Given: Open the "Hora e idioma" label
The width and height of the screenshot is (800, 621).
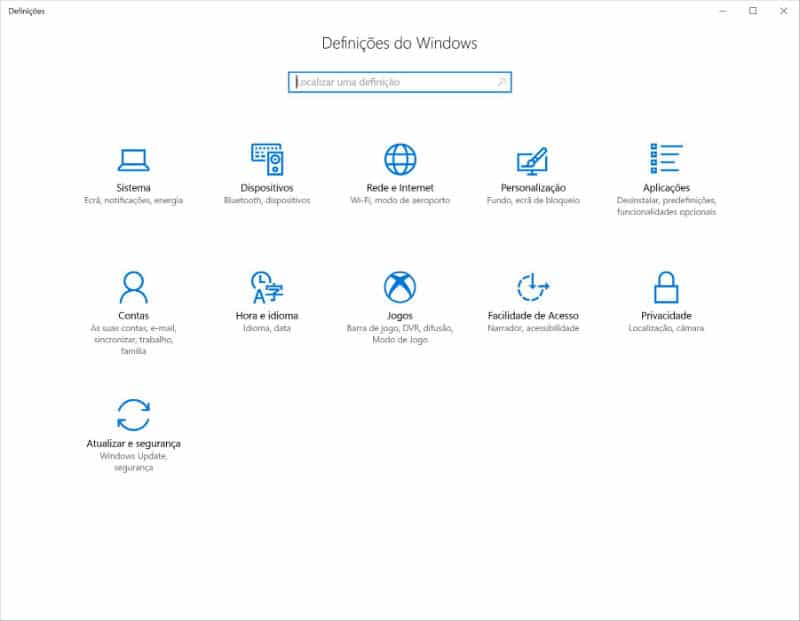Looking at the screenshot, I should point(267,315).
